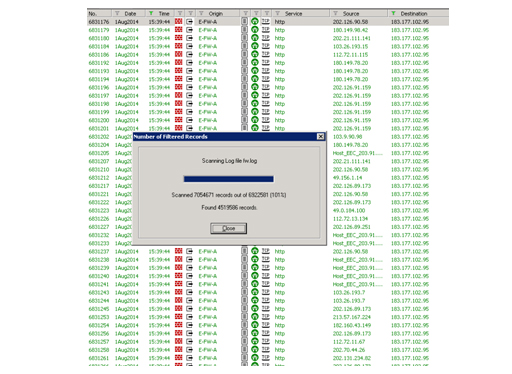The height and width of the screenshot is (374, 512).
Task: Click the green Destination column filter icon
Action: (x=393, y=13)
